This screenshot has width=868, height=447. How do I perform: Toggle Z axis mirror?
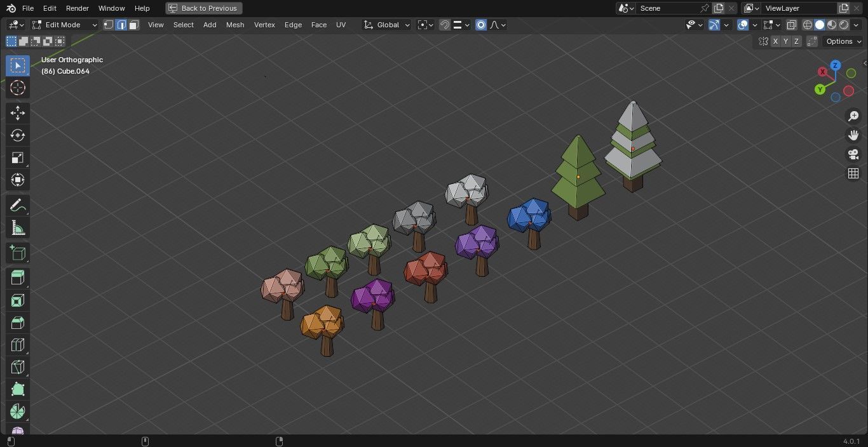point(796,41)
